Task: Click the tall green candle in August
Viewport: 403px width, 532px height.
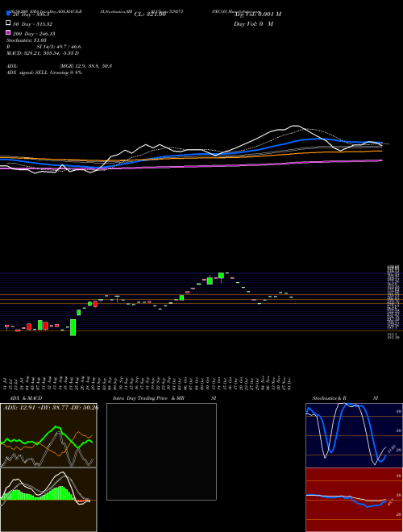Action: 73,327
